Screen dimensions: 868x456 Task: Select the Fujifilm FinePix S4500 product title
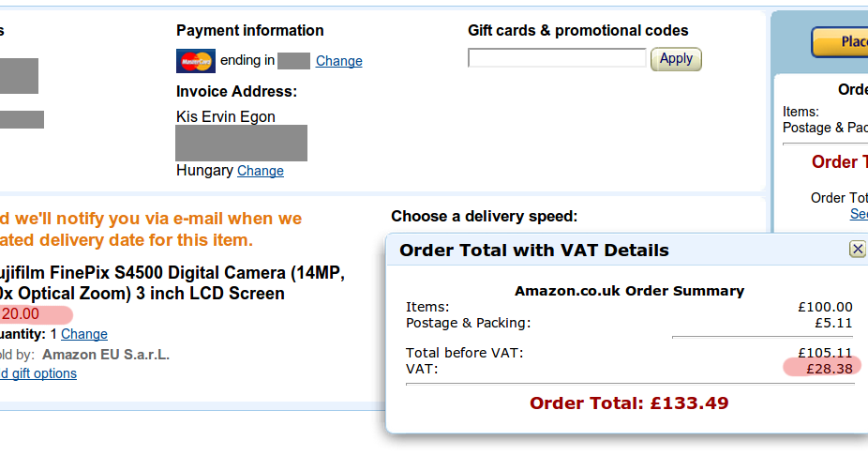tap(172, 282)
